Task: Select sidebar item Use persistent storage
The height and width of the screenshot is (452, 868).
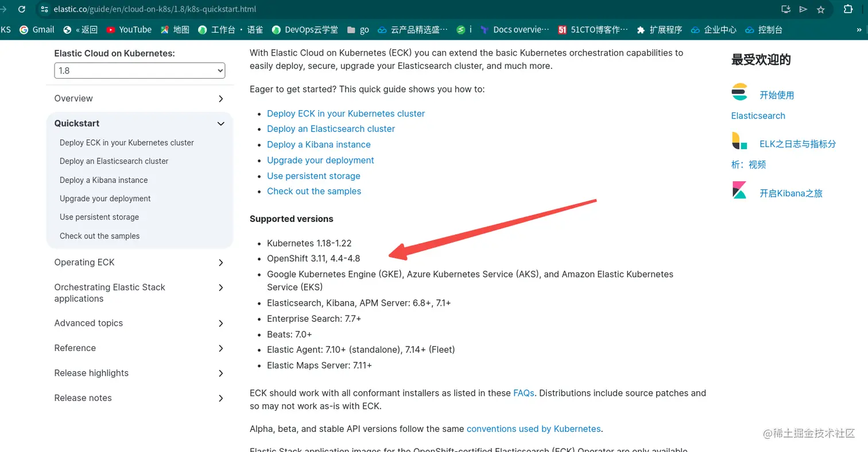Action: click(99, 217)
